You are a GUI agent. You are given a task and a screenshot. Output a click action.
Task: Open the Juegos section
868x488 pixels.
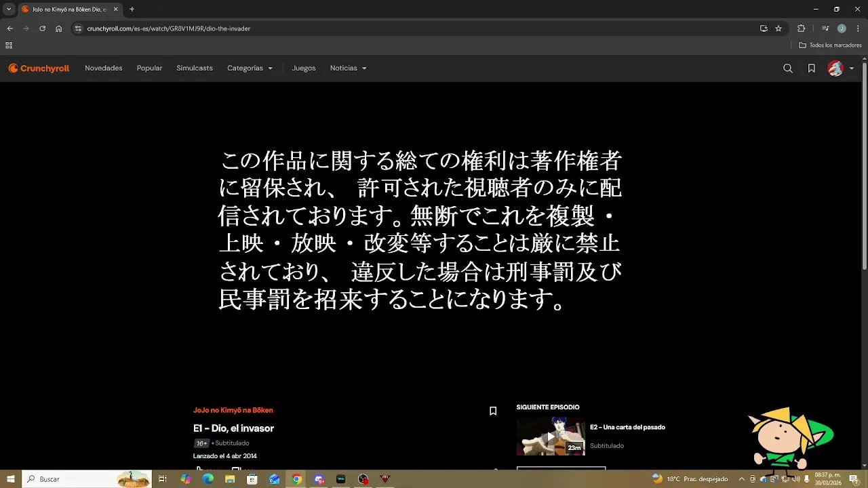click(x=304, y=68)
